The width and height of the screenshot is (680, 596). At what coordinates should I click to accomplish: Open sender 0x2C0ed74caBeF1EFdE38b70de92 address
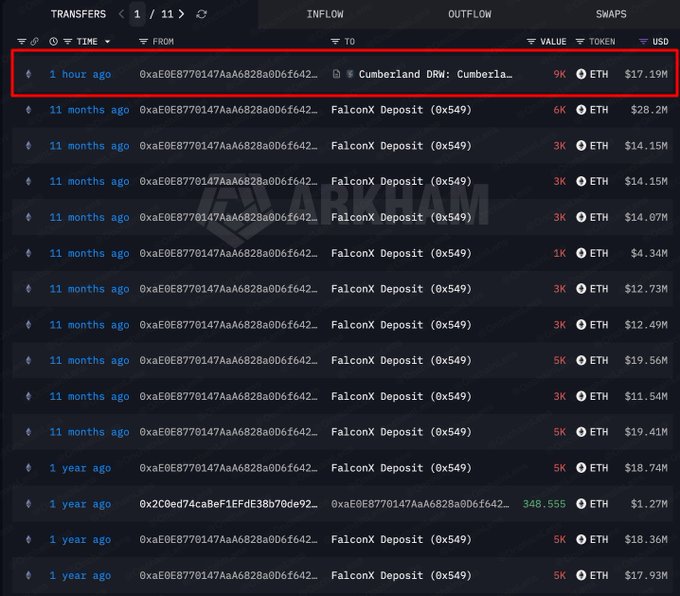(229, 504)
